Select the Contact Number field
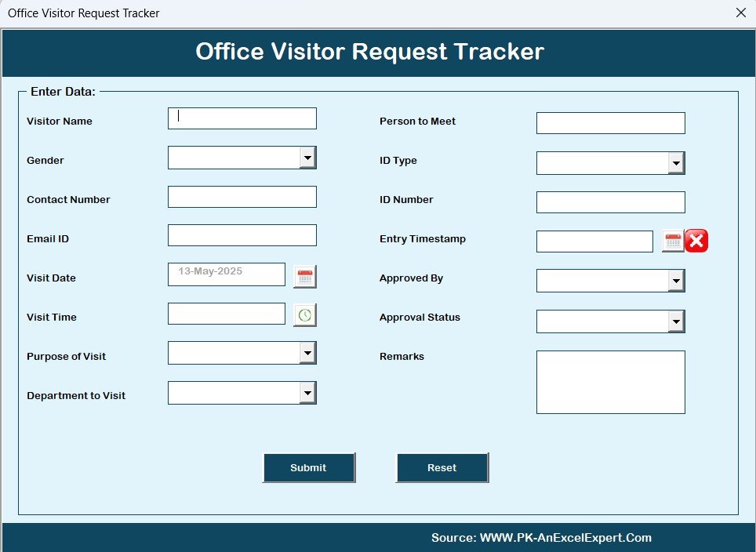The width and height of the screenshot is (756, 552). tap(242, 197)
